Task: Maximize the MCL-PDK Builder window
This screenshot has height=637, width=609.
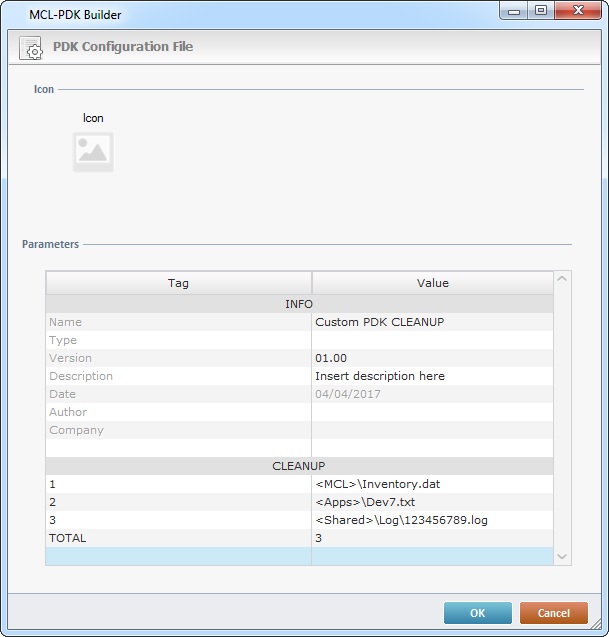Action: pos(540,11)
